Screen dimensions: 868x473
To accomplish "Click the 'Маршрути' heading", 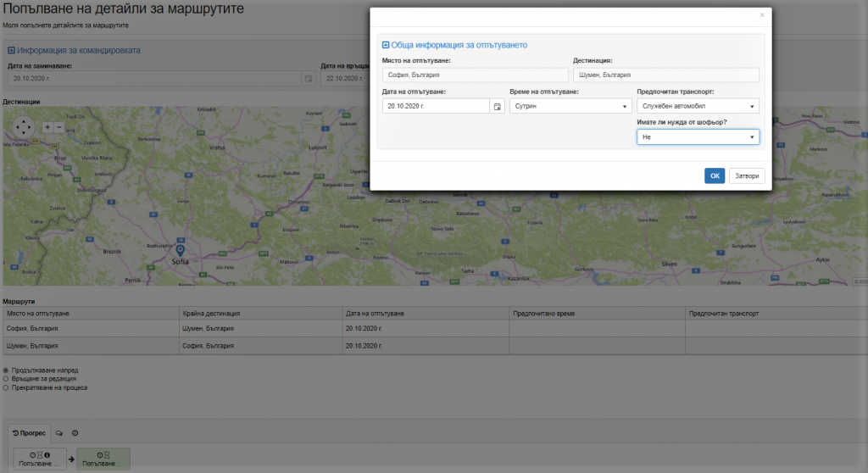I will [x=19, y=302].
